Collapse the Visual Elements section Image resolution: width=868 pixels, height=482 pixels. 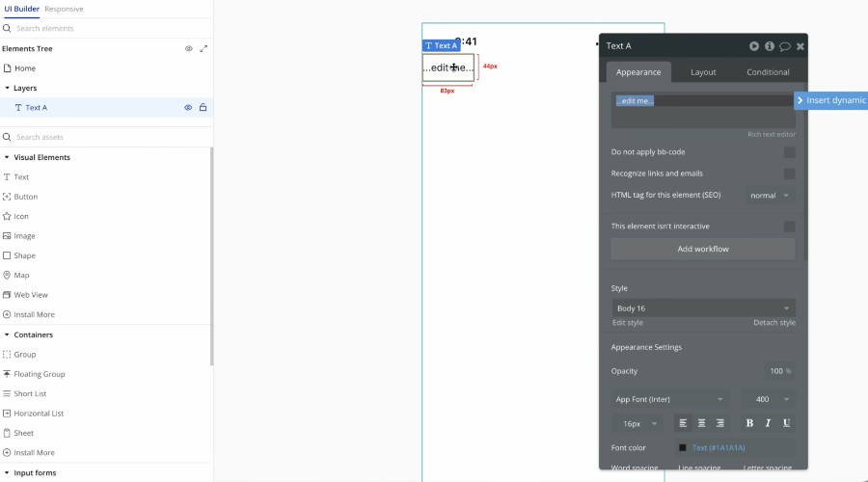7,157
